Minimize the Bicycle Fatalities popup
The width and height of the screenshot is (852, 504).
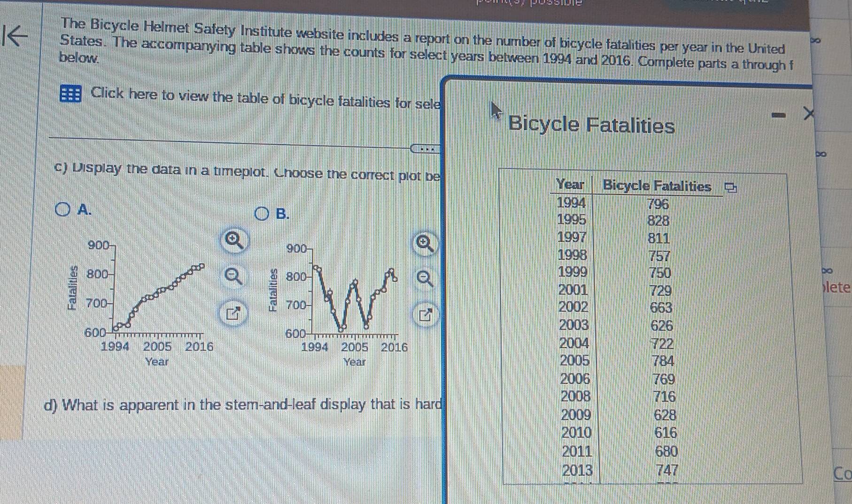pos(779,114)
